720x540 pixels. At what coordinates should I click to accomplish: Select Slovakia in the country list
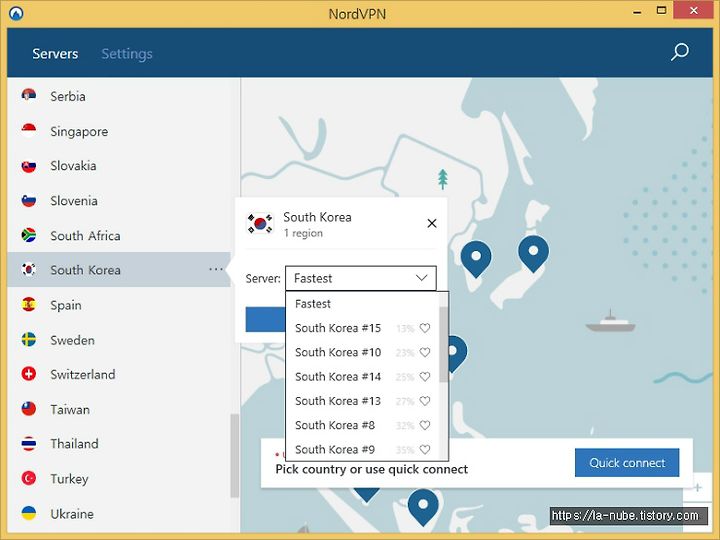click(119, 166)
